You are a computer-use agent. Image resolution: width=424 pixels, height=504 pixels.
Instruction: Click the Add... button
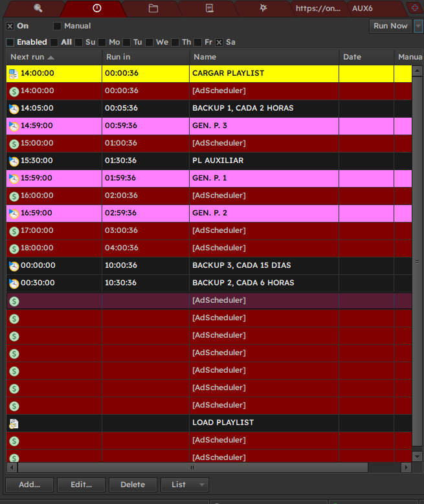29,485
